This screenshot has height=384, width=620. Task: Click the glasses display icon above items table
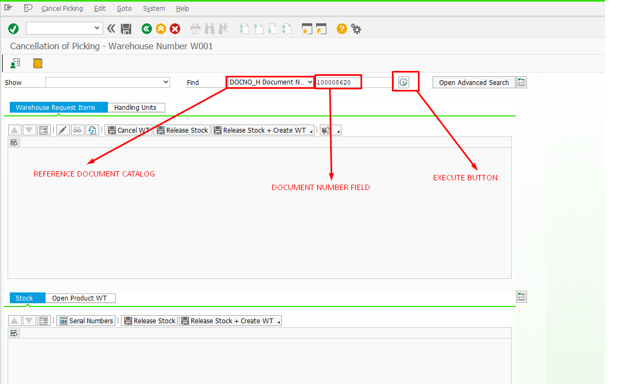tap(78, 130)
